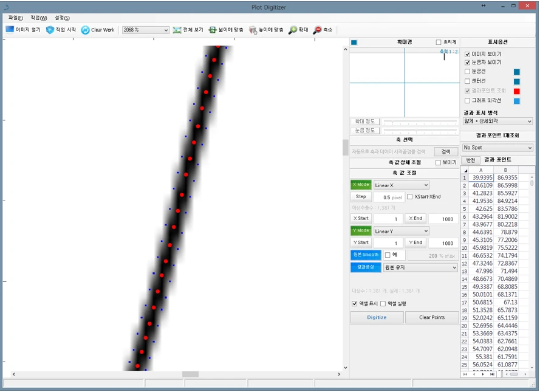
Task: Fit to height with 높이에 맞춤
Action: (x=266, y=30)
